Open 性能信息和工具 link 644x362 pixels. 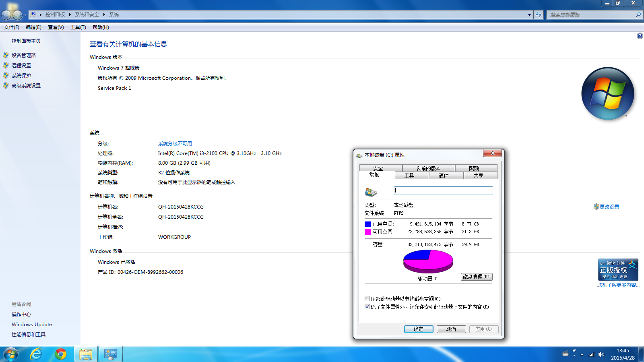(x=29, y=334)
